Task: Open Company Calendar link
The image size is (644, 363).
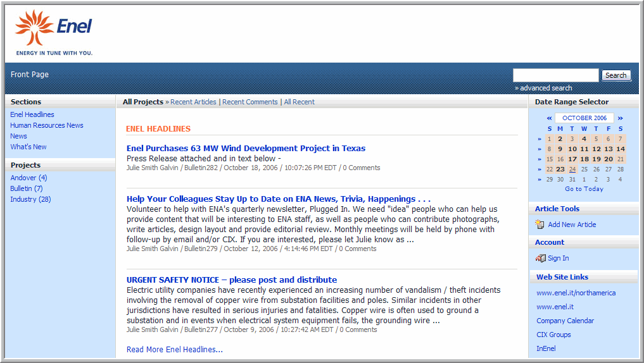Action: click(565, 321)
